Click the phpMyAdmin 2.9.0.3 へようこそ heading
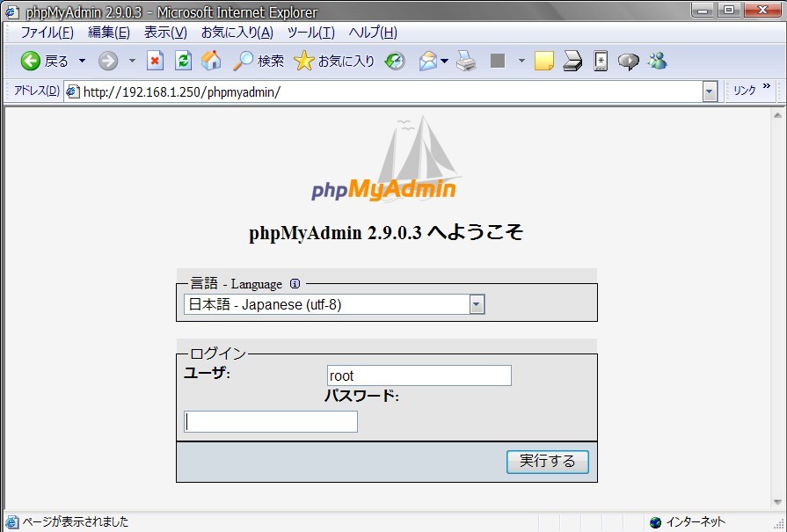Screen dimensions: 787x532 (386, 232)
